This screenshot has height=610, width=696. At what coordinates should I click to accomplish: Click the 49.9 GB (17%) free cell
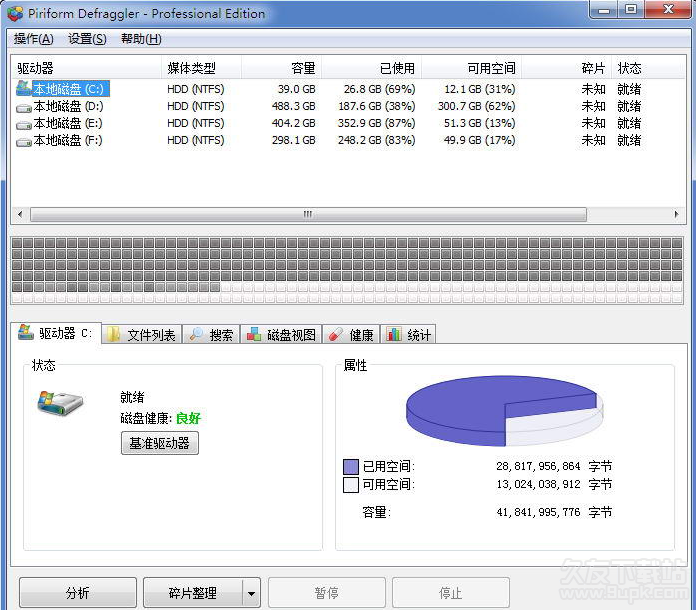point(479,140)
